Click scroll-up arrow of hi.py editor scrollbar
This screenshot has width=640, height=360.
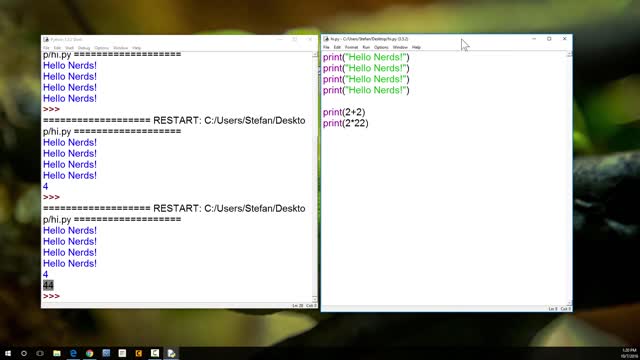click(569, 54)
